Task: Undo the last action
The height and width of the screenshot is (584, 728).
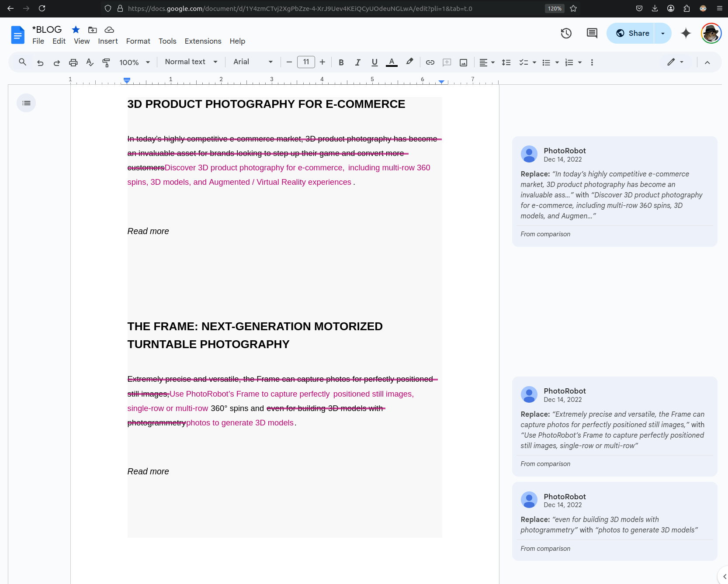Action: point(40,62)
